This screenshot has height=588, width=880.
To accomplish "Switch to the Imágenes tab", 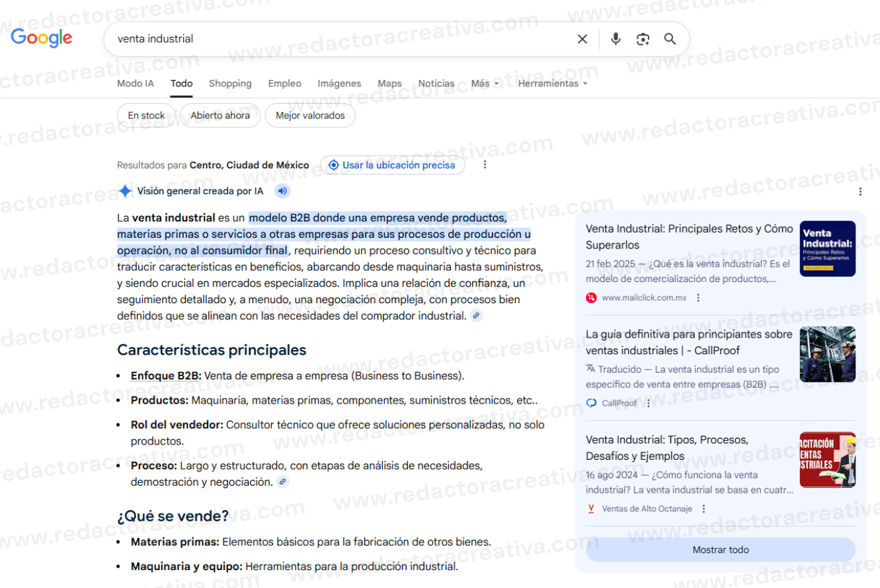I will (339, 84).
